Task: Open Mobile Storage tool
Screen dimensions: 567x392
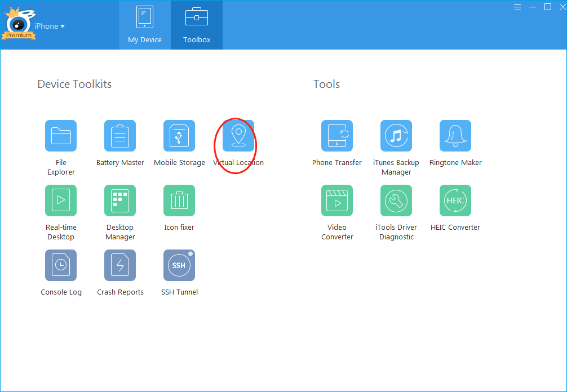Action: click(179, 136)
